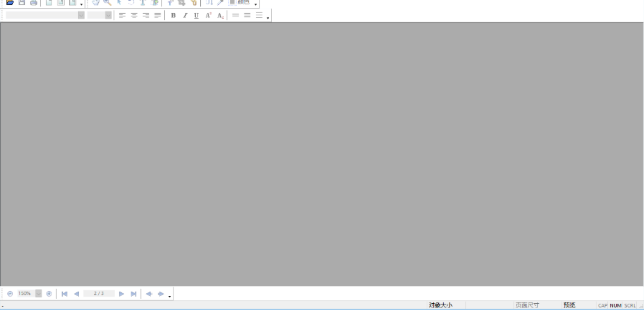Click the chain link icon
Screen dimensions: 644x311
pyautogui.click(x=194, y=2)
